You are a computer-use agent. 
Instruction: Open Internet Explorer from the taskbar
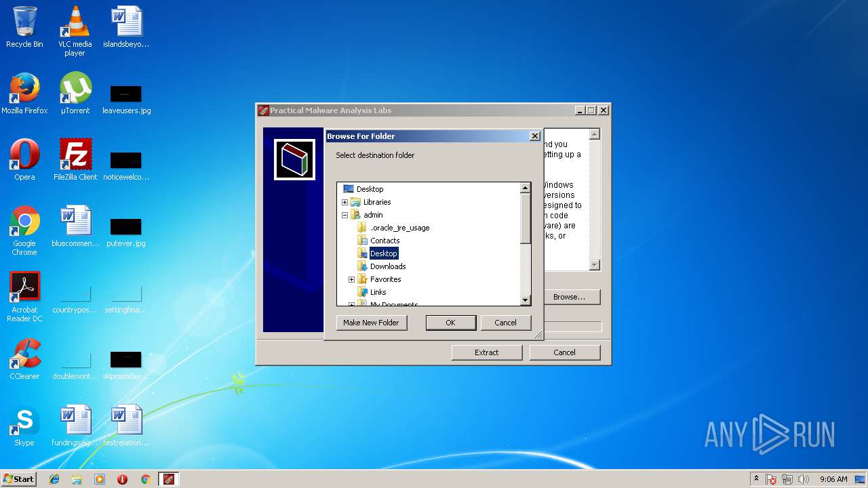[x=54, y=479]
